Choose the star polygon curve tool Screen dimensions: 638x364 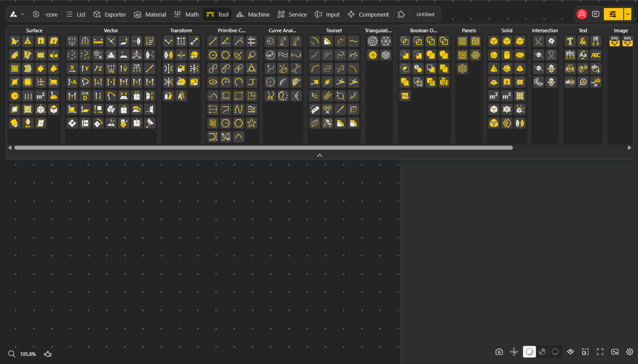click(252, 123)
